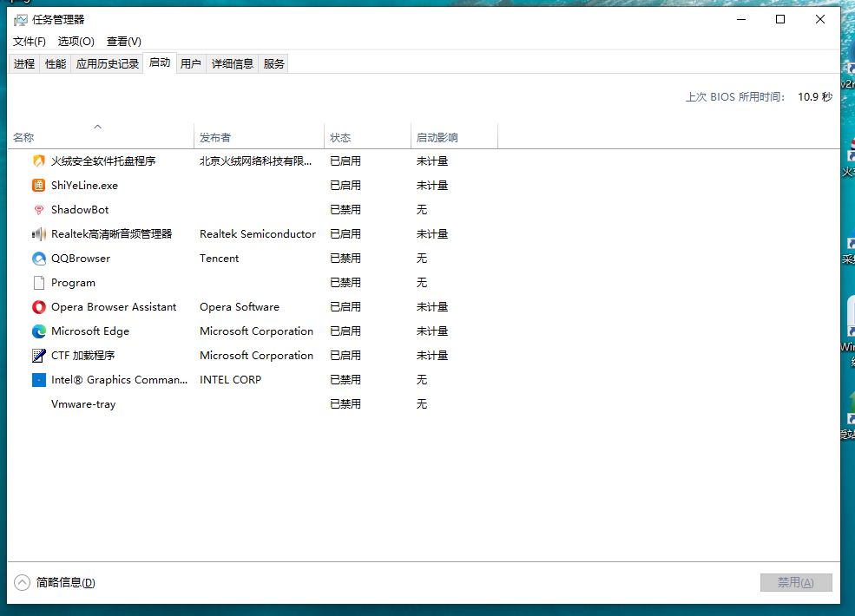
Task: Click the Task Manager title bar icon
Action: tap(20, 20)
